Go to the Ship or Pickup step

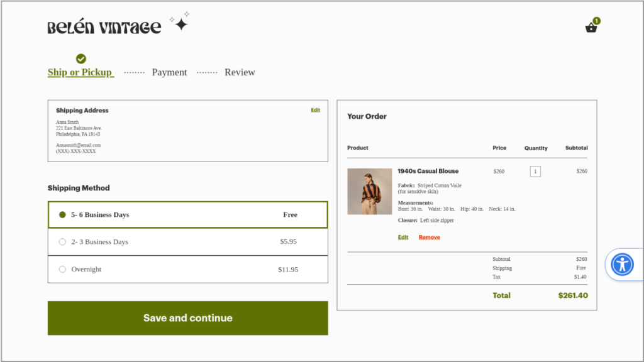point(80,72)
